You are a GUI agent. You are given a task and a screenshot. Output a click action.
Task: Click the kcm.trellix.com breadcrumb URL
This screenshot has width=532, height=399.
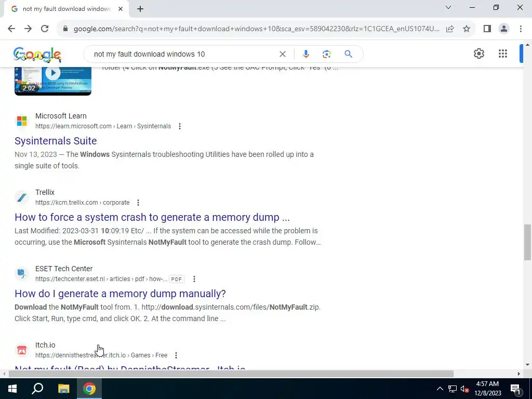(x=83, y=203)
